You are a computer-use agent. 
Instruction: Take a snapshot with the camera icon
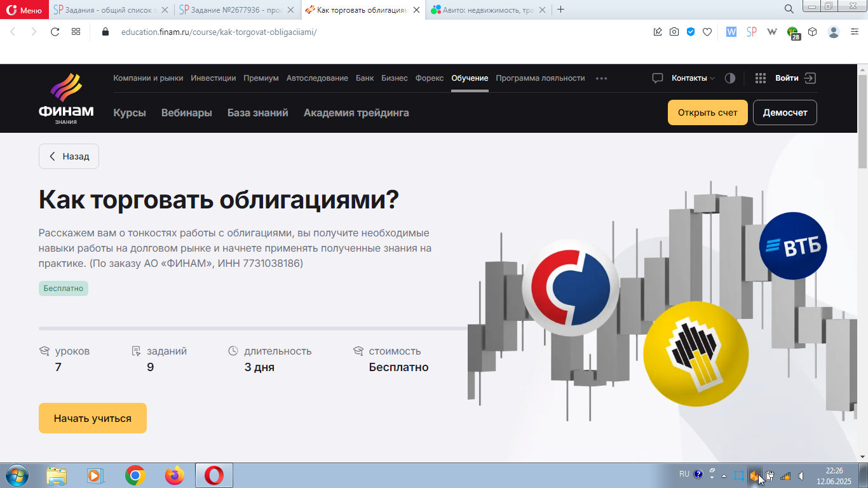pyautogui.click(x=674, y=32)
